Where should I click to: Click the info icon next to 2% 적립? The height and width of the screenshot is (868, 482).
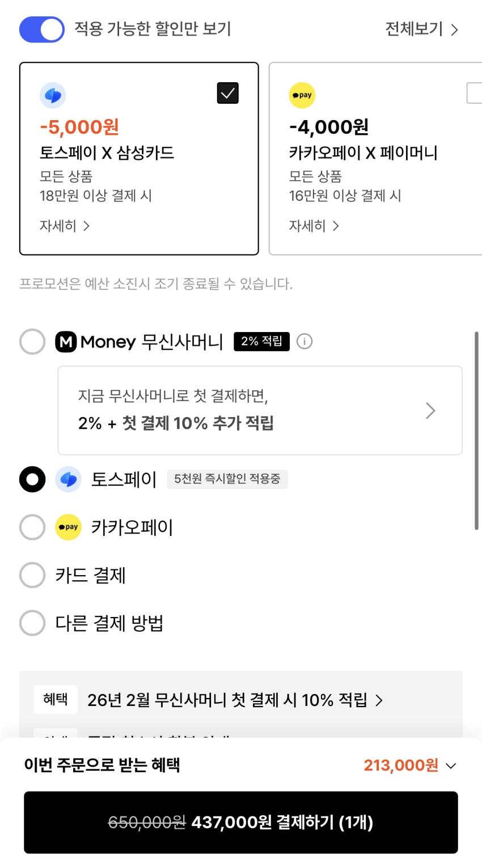click(305, 342)
